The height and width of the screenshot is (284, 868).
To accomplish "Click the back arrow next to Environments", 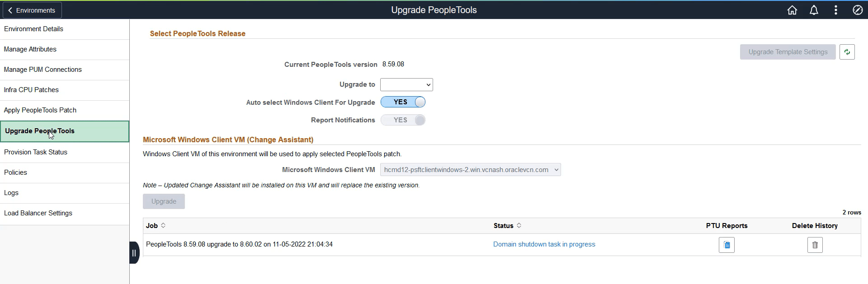I will coord(10,10).
